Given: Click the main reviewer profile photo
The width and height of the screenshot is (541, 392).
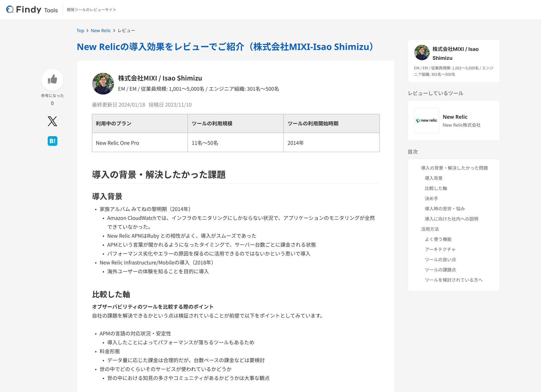Looking at the screenshot, I should click(x=103, y=84).
